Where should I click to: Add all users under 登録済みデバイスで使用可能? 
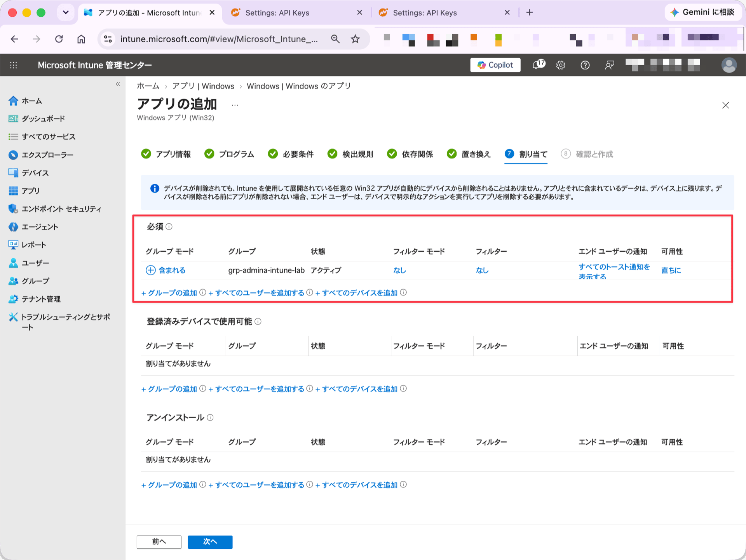pyautogui.click(x=256, y=389)
